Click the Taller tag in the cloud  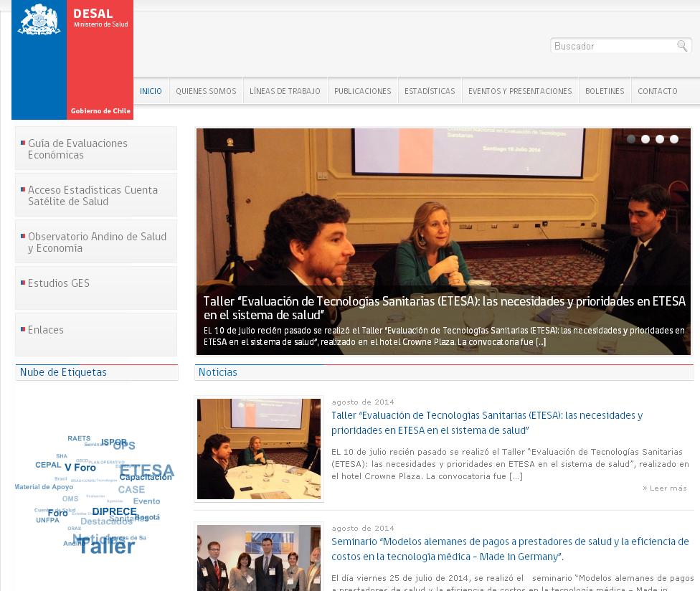[107, 546]
